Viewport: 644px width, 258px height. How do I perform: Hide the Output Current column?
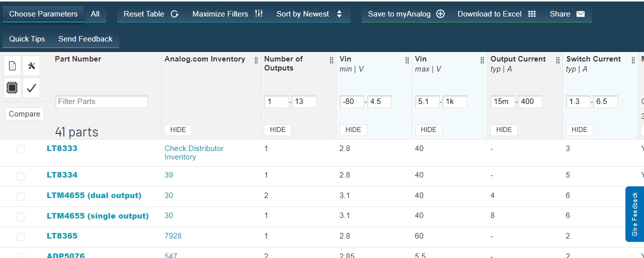click(x=504, y=129)
